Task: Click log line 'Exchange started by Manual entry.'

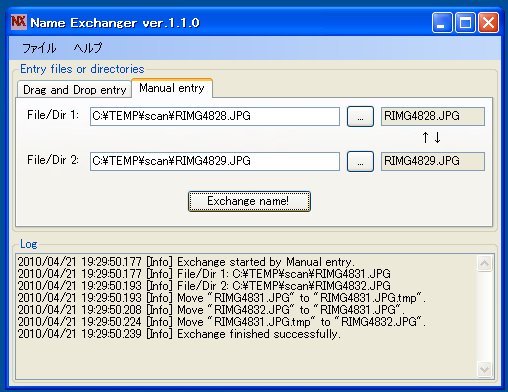Action: click(x=186, y=262)
